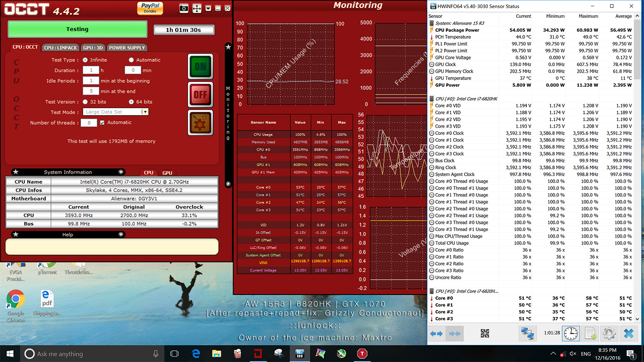Screen dimensions: 644x362
Task: Click the Testing status bar
Action: [x=77, y=29]
